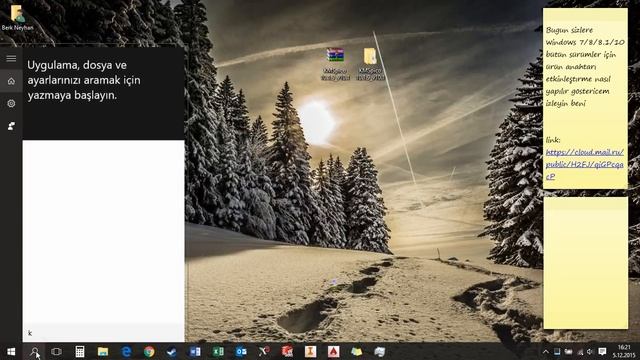Open Steam from the taskbar
640x360 pixels.
(x=172, y=351)
